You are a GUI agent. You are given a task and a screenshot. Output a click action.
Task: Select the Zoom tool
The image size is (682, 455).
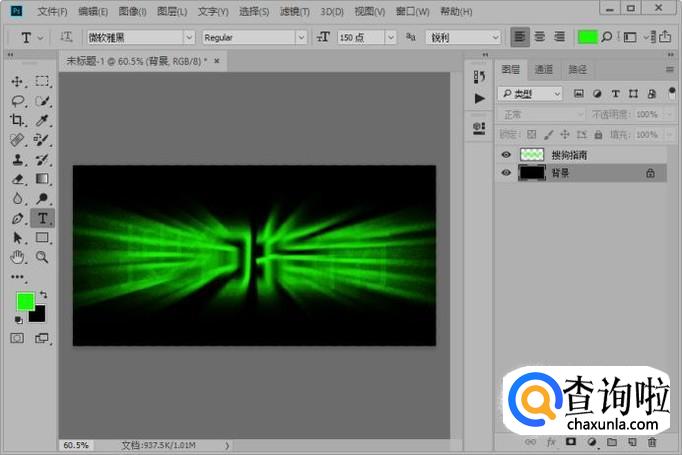pyautogui.click(x=42, y=257)
